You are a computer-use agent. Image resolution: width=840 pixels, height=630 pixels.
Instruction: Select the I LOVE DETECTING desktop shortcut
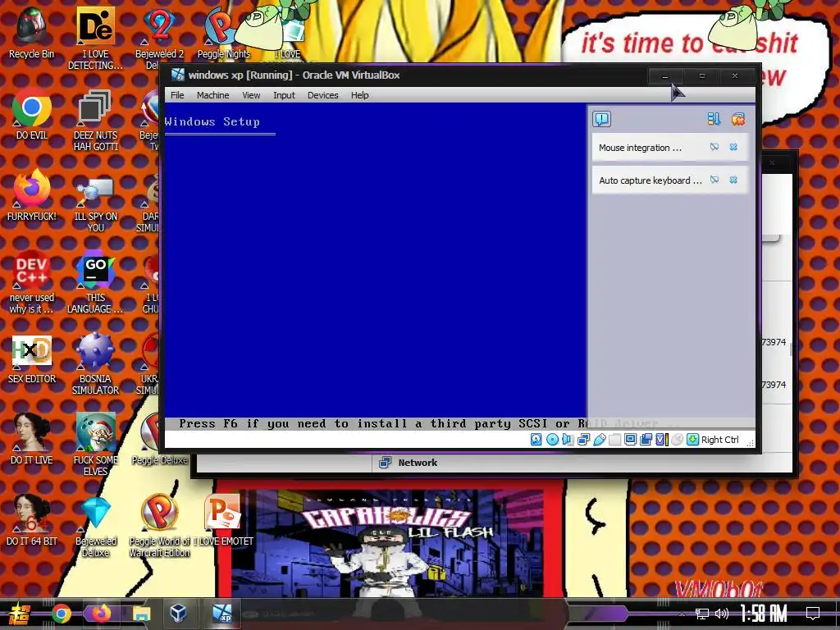95,39
